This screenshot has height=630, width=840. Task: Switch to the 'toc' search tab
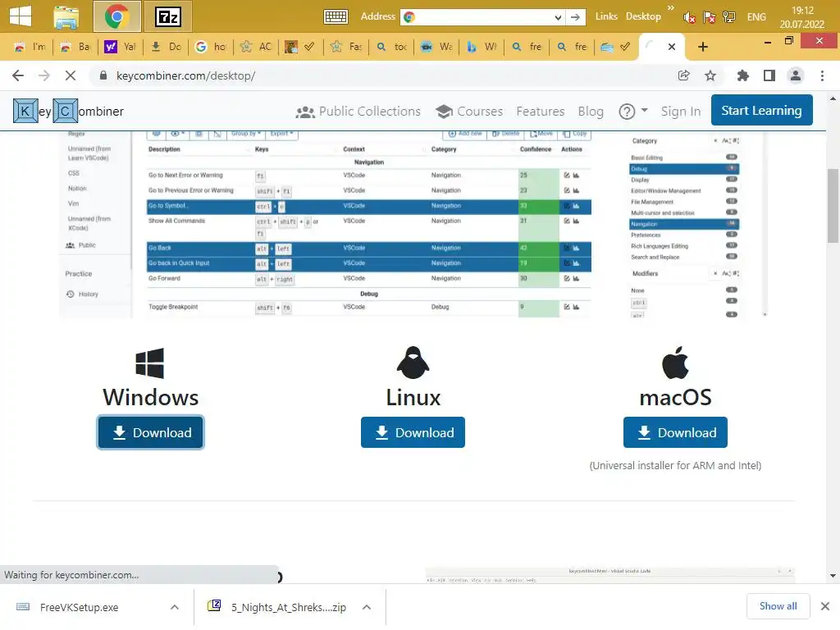tap(391, 47)
